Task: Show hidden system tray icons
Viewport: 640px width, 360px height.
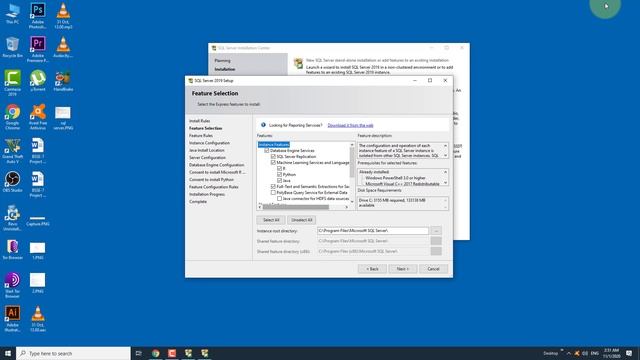Action: (569, 353)
